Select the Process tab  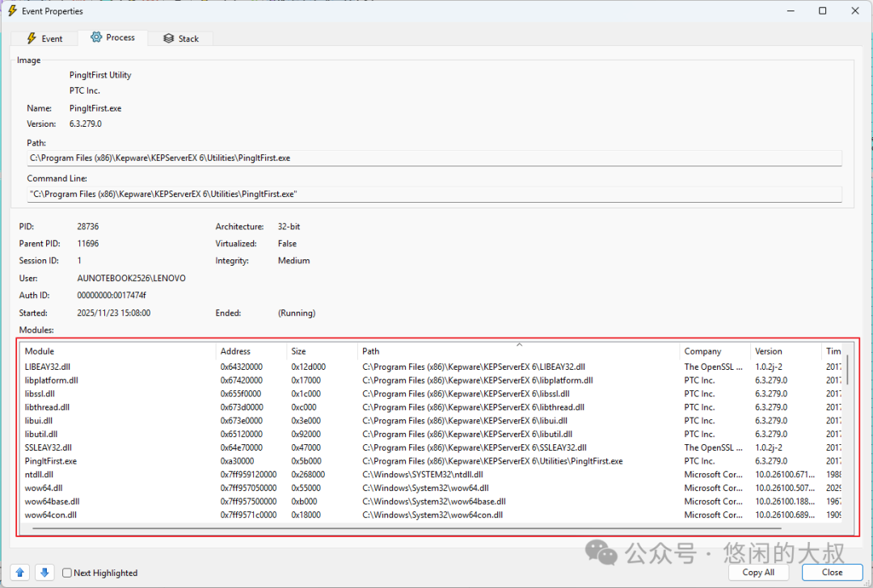click(x=112, y=37)
